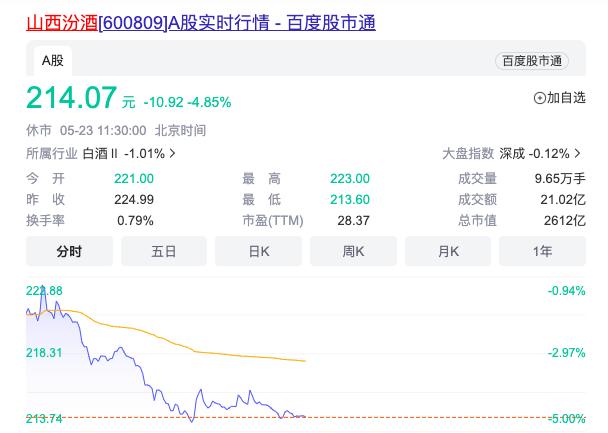Click chart percent label -2.97%
Viewport: 608px width, 433px height.
point(567,353)
